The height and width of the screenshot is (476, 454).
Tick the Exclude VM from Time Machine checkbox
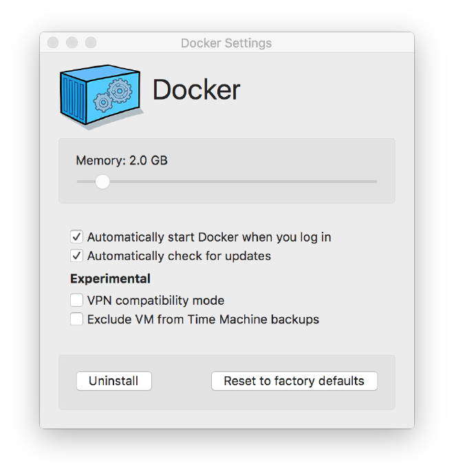coord(76,319)
